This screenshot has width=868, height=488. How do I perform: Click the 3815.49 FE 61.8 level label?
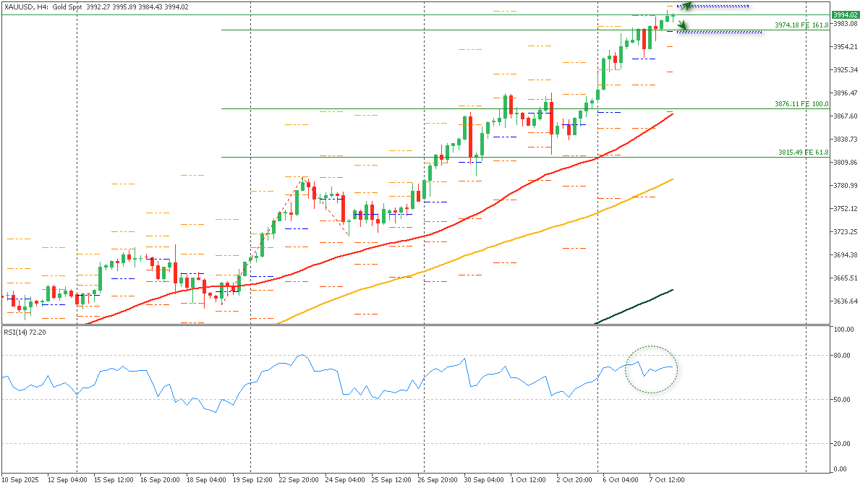click(x=802, y=153)
